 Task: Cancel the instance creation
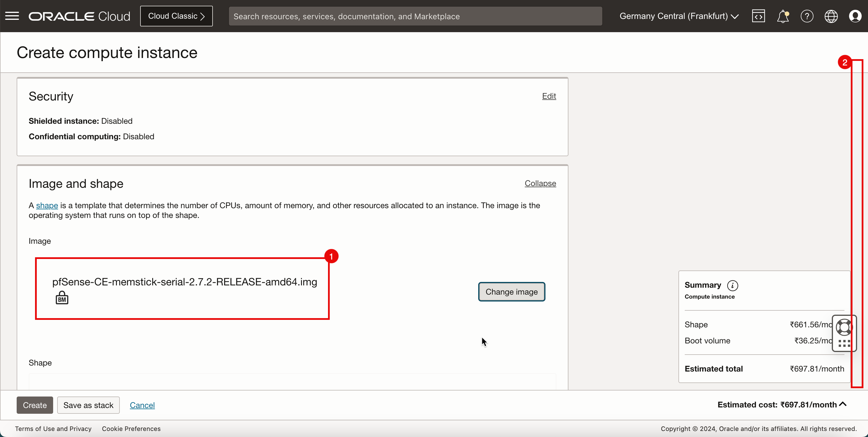coord(142,405)
